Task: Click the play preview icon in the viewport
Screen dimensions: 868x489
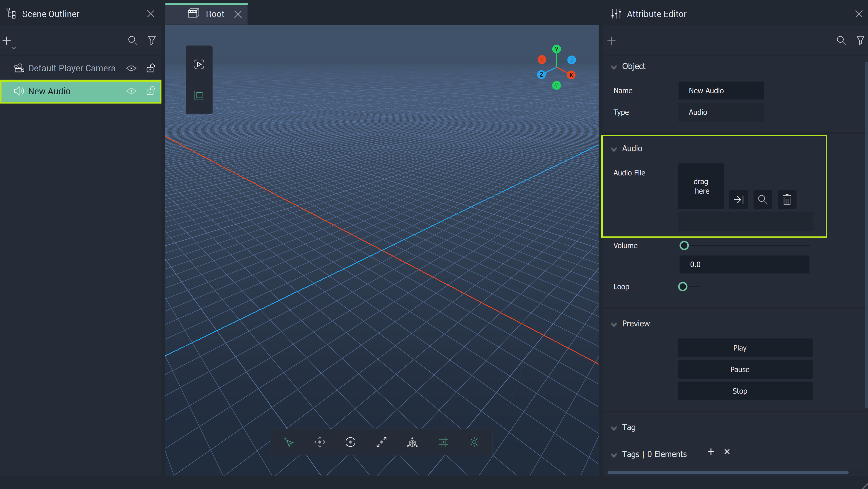Action: tap(199, 64)
